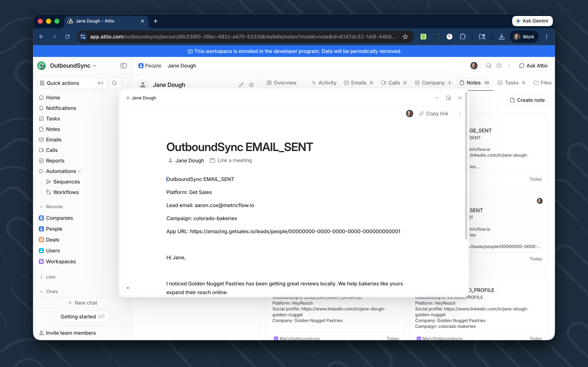
Task: Open the Chrome extensions puzzle icon
Action: click(463, 37)
